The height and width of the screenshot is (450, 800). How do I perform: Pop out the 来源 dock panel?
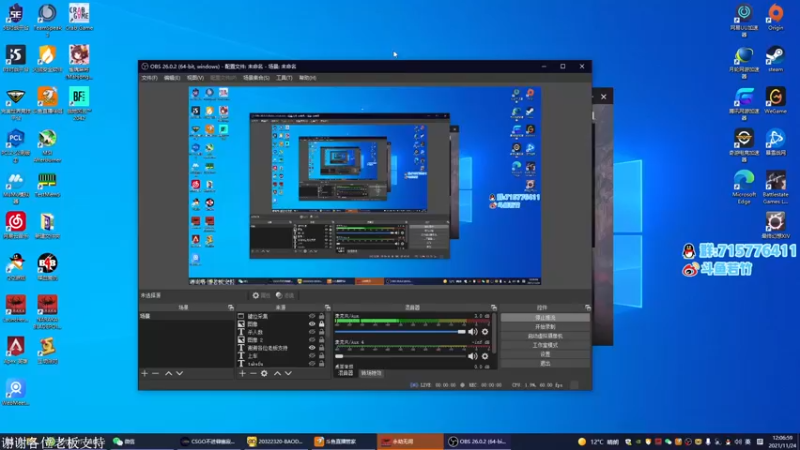[328, 308]
